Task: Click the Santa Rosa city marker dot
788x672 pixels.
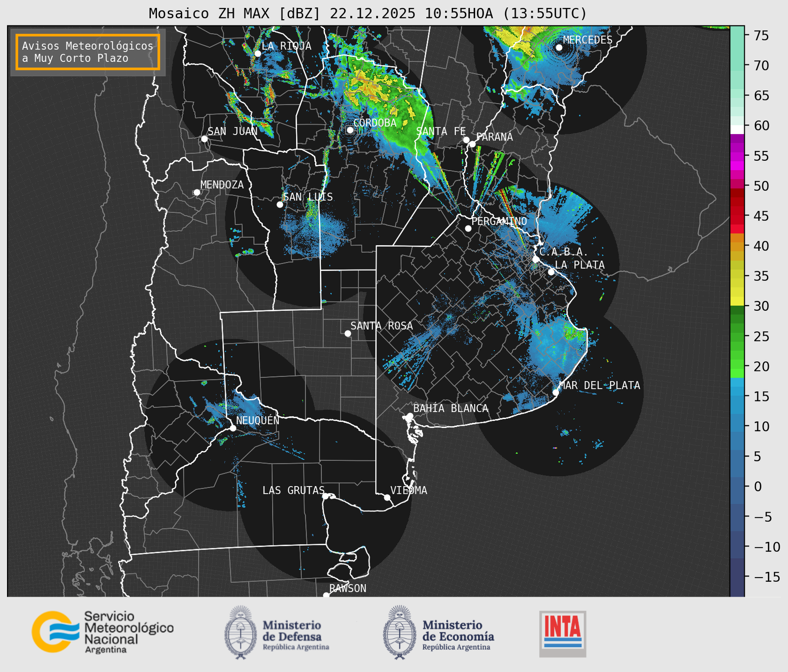Action: tap(348, 333)
